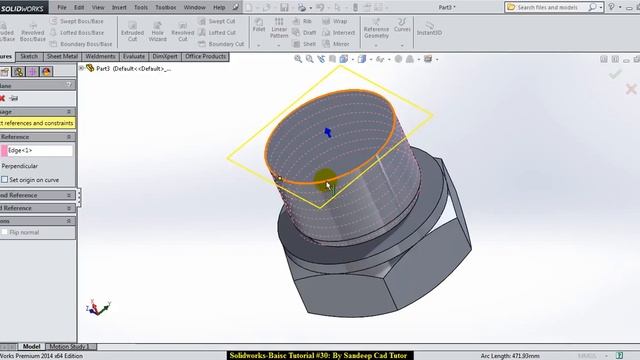Toggle the Instant3D tool
Screen dimensions: 640x360
point(429,28)
